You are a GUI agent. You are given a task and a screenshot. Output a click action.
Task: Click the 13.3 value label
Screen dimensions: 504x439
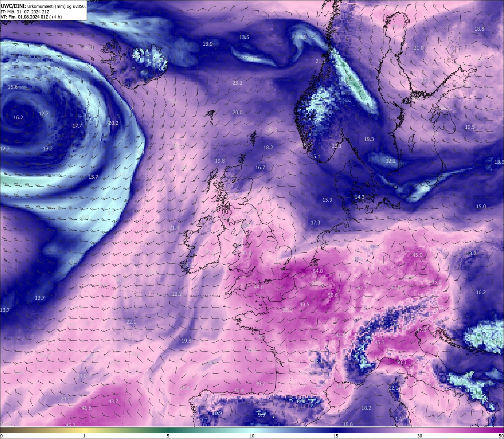point(499,162)
